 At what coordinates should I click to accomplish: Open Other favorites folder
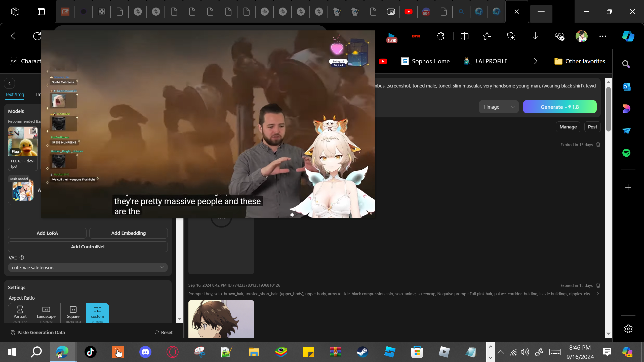pyautogui.click(x=580, y=61)
